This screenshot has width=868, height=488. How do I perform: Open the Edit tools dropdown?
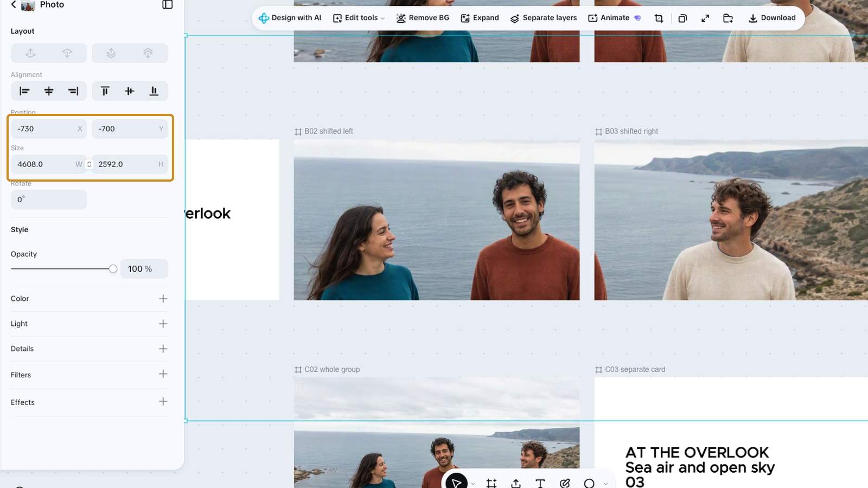click(x=359, y=18)
